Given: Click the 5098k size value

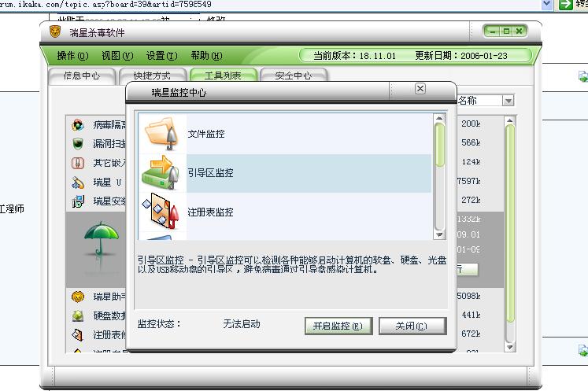Looking at the screenshot, I should click(469, 296).
